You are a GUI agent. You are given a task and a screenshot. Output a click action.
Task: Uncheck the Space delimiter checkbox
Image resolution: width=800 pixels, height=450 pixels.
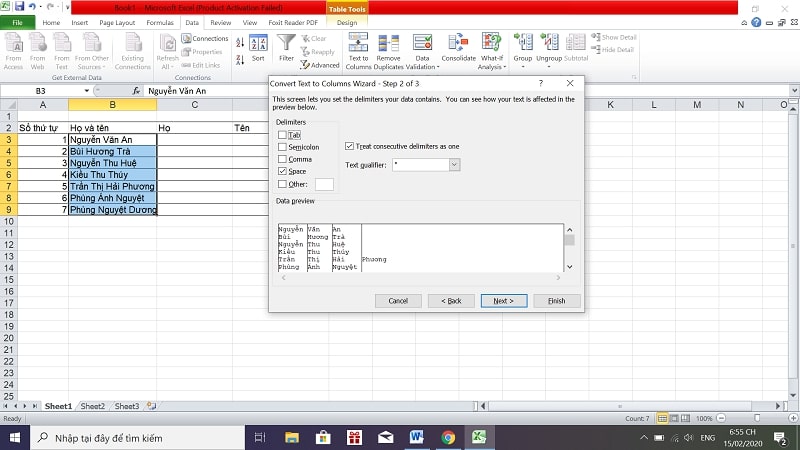(282, 171)
